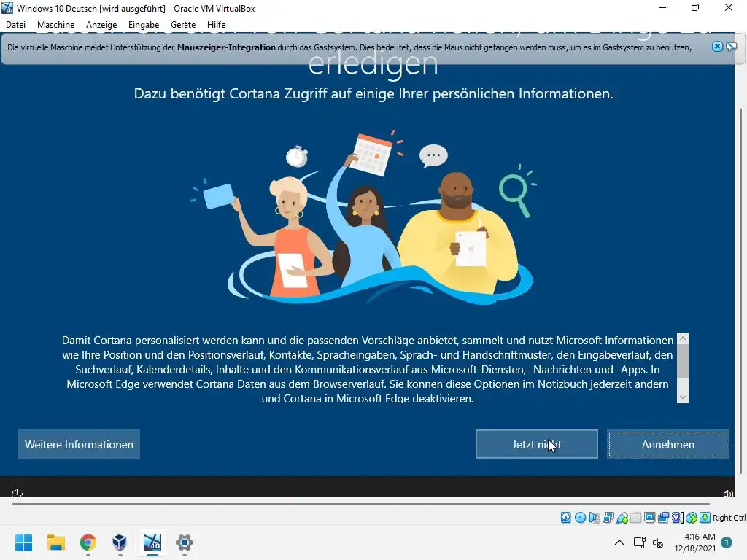
Task: Click the bold Mauszeiger-Integration text
Action: 226,47
